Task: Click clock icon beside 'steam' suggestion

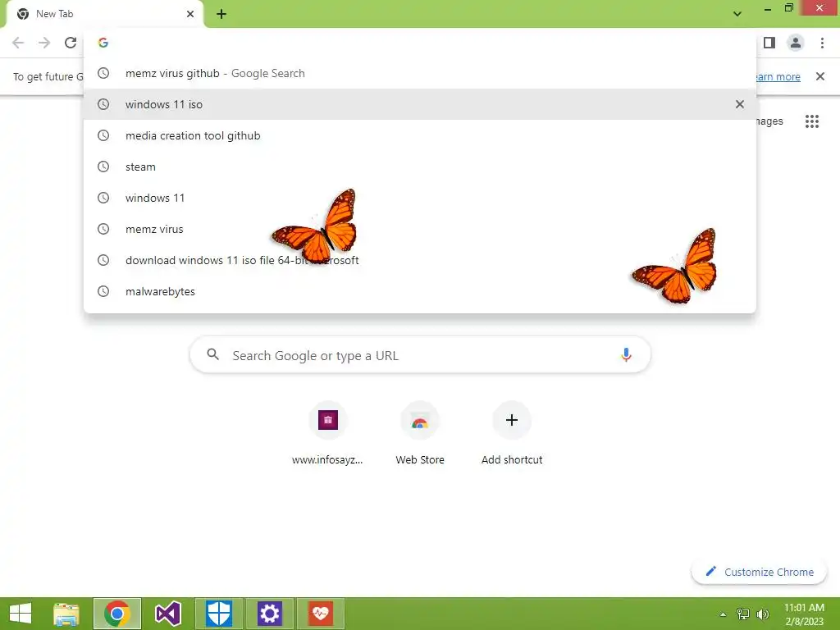Action: point(103,167)
